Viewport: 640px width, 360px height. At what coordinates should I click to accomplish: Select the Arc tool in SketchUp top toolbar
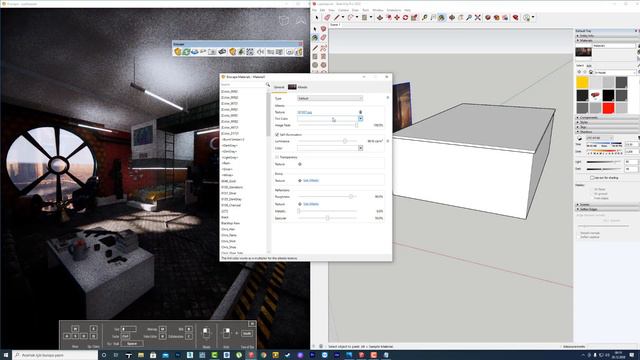coord(350,18)
